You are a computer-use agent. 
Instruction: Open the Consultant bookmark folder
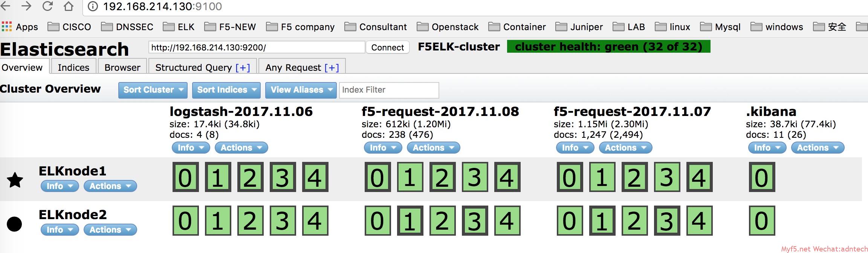(376, 27)
